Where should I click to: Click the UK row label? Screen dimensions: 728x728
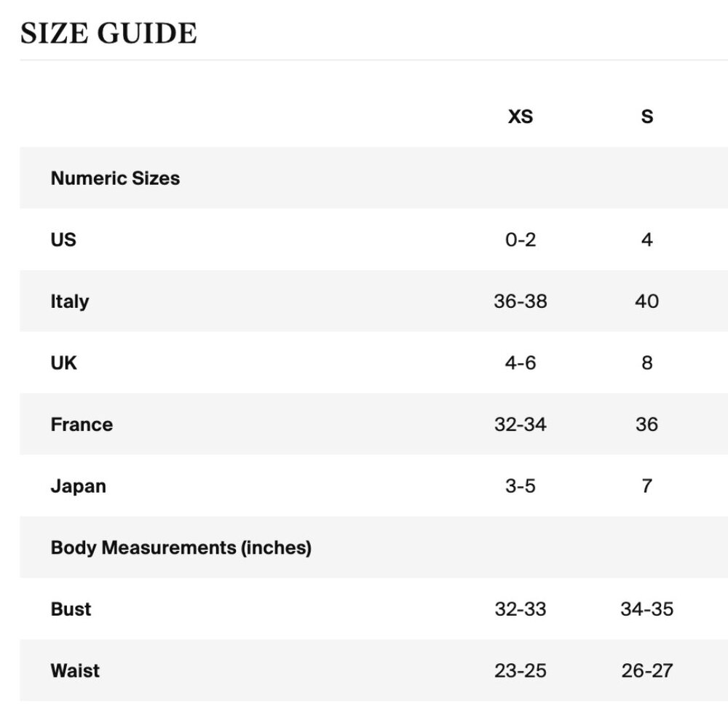pos(63,363)
